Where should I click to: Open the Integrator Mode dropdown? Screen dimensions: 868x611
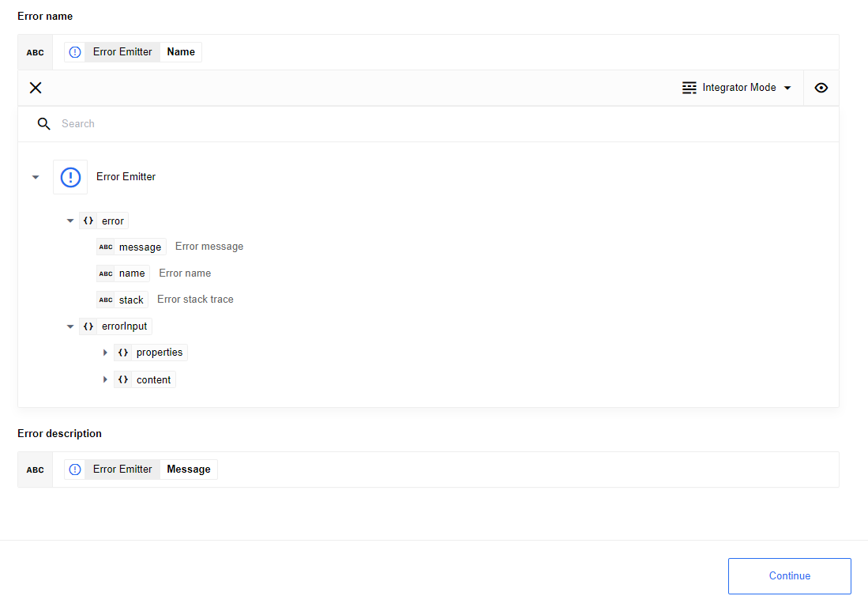tap(736, 88)
